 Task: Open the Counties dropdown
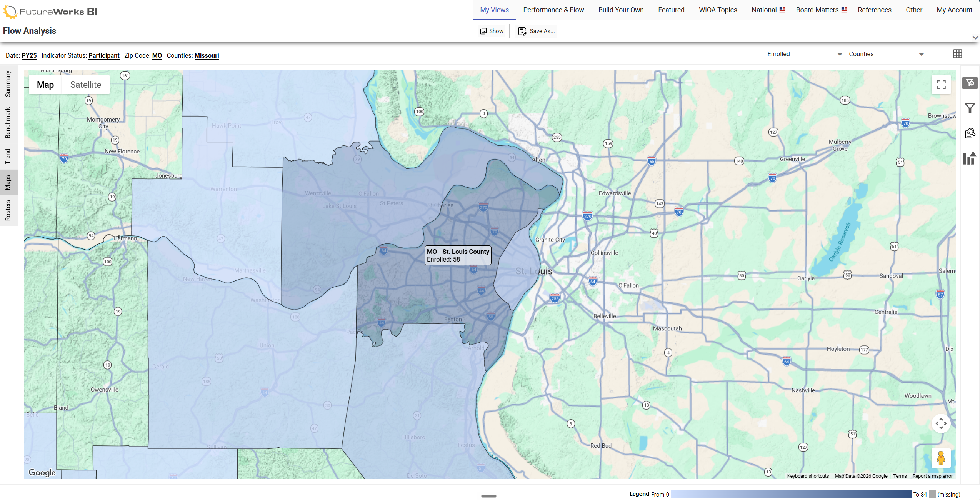click(x=887, y=54)
